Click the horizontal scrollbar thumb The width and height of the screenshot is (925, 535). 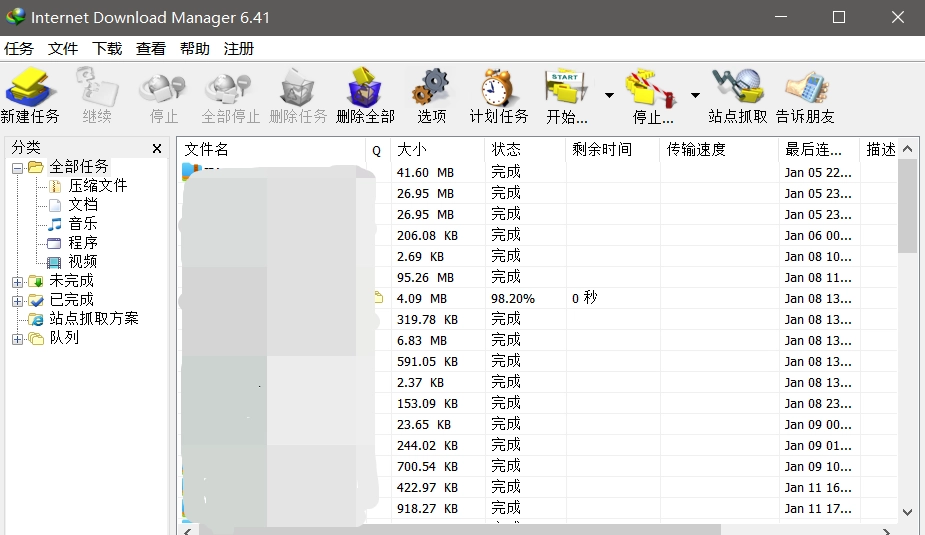click(x=460, y=530)
